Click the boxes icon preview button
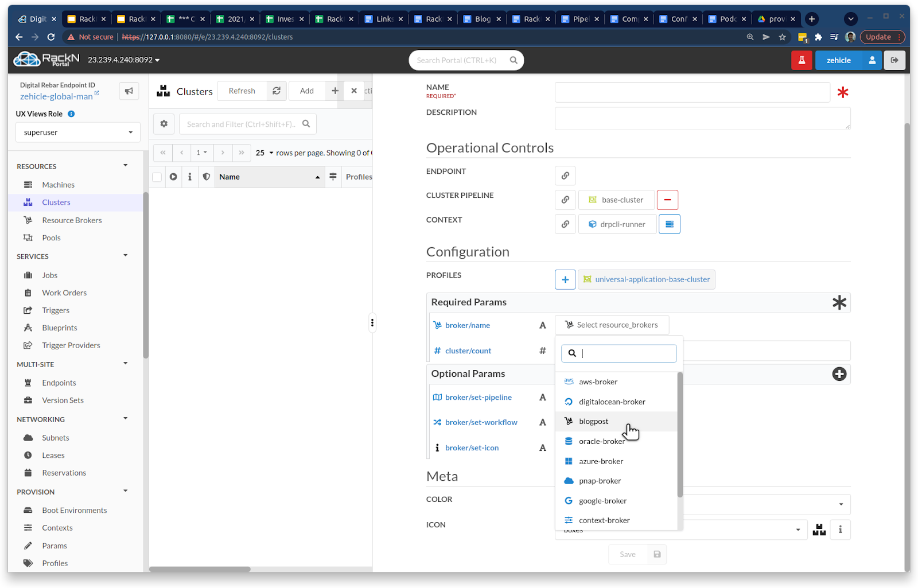The width and height of the screenshot is (918, 588). (x=819, y=529)
